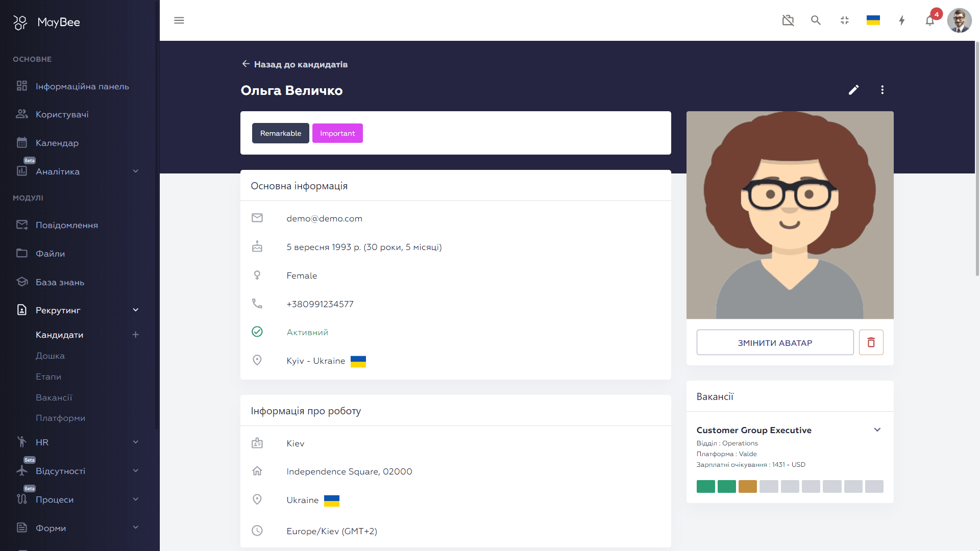This screenshot has height=551, width=980.
Task: Click the back arrow to candidates
Action: tap(246, 64)
